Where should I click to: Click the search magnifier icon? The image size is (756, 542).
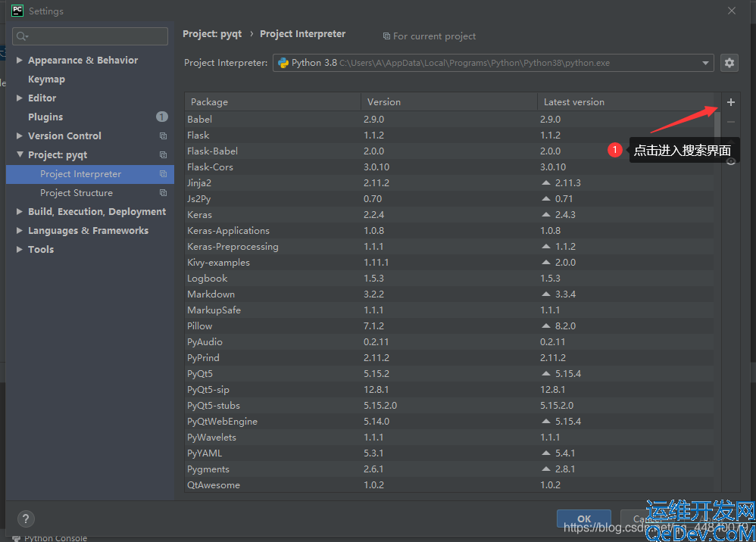(22, 36)
